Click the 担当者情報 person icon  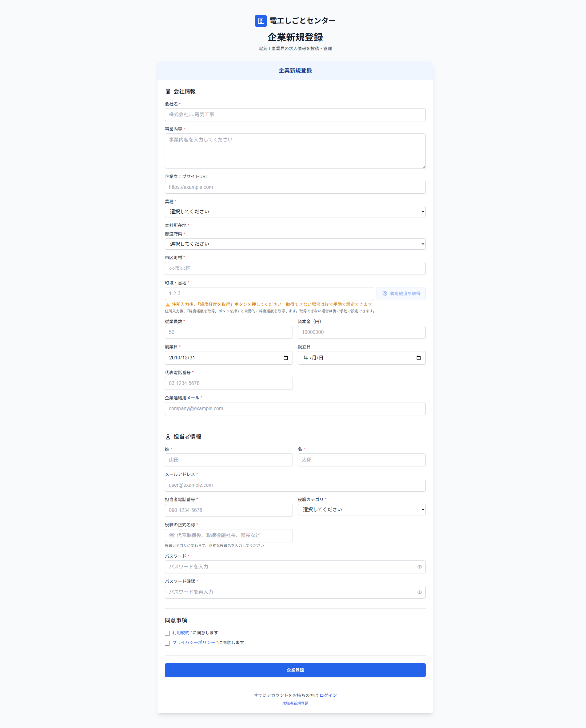tap(168, 437)
